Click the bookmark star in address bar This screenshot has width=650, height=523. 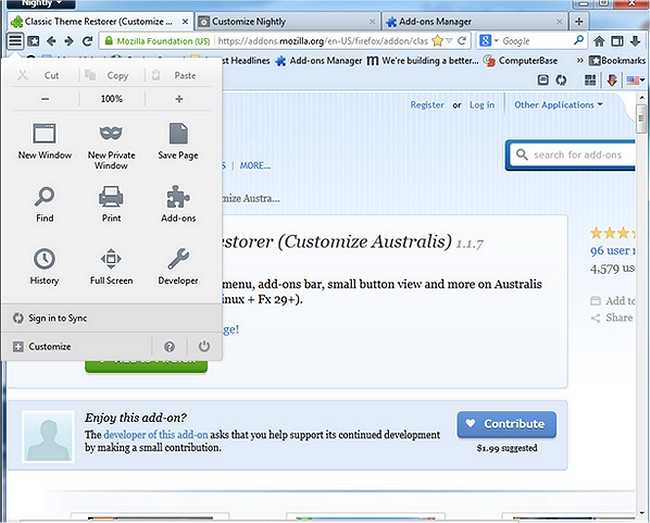[x=437, y=41]
